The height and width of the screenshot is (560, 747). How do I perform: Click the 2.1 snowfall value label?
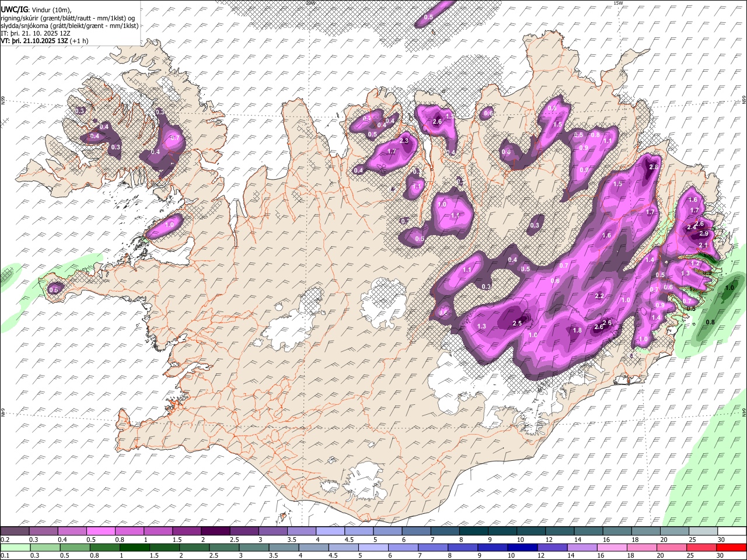point(703,246)
